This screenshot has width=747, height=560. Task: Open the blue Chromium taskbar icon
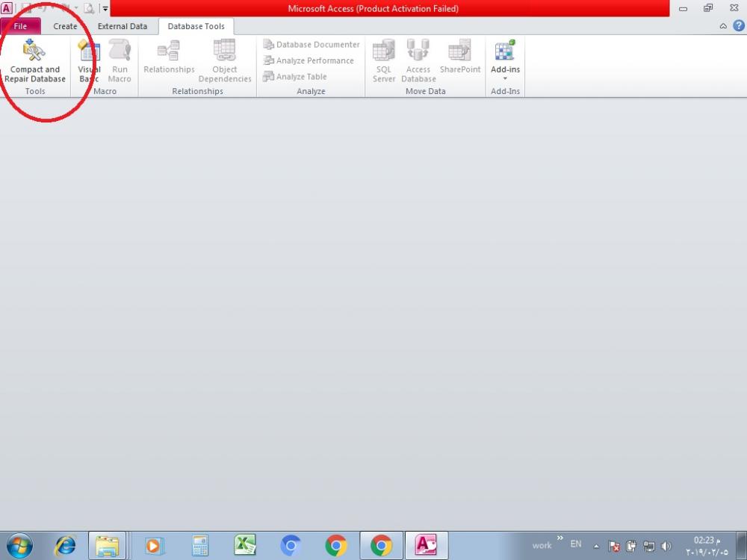tap(291, 546)
